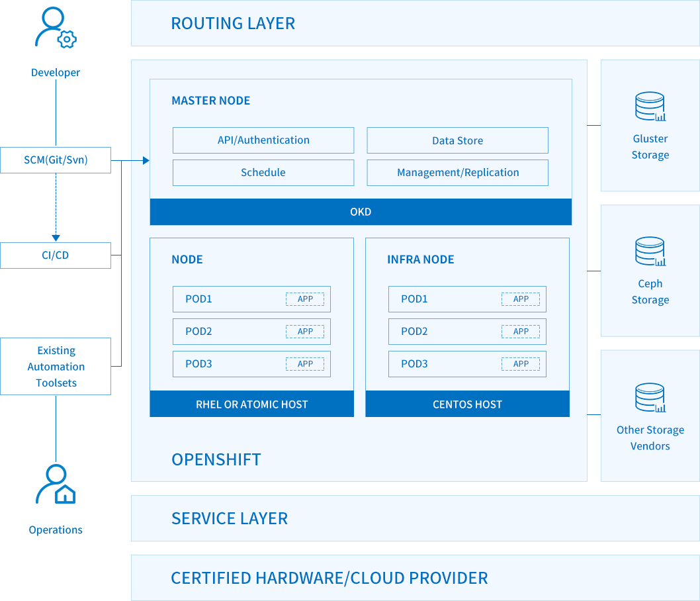Click the INFRA NODE heading
700x601 pixels.
[421, 259]
